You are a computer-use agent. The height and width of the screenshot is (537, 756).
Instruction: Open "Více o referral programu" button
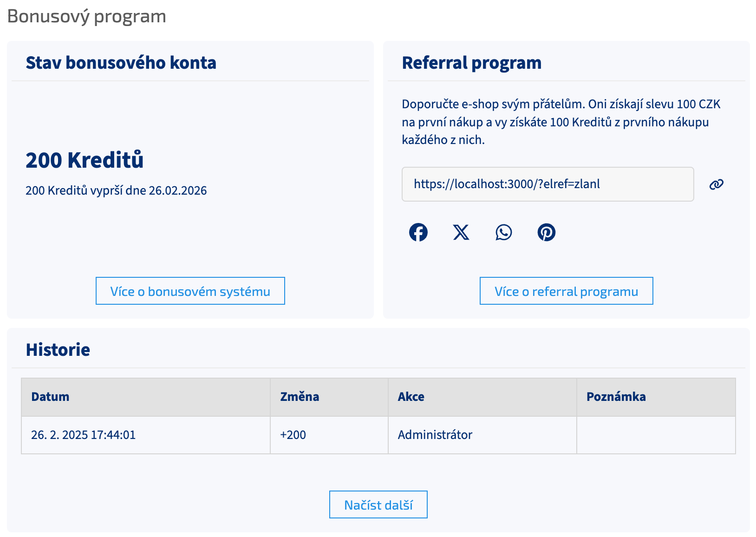point(566,291)
